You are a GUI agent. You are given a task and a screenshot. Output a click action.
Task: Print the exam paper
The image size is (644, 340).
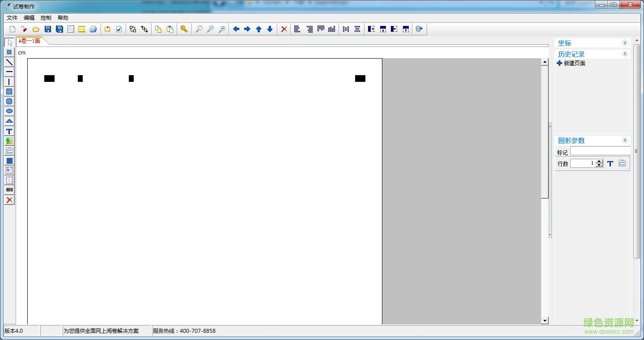[93, 29]
